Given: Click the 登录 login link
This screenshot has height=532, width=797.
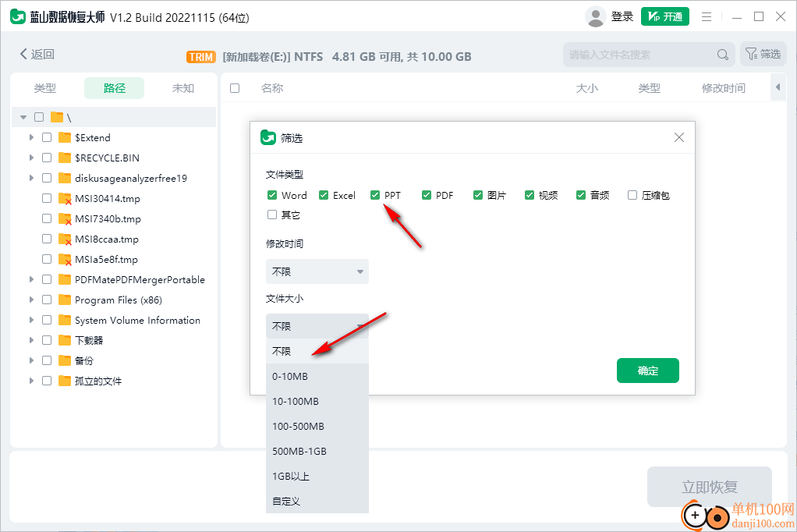Looking at the screenshot, I should [622, 17].
